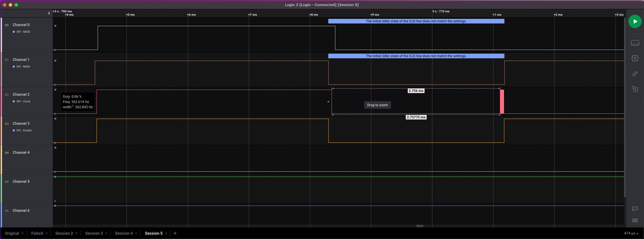The width and height of the screenshot is (644, 239).
Task: Open the Measurements ruler icon
Action: coord(634,74)
